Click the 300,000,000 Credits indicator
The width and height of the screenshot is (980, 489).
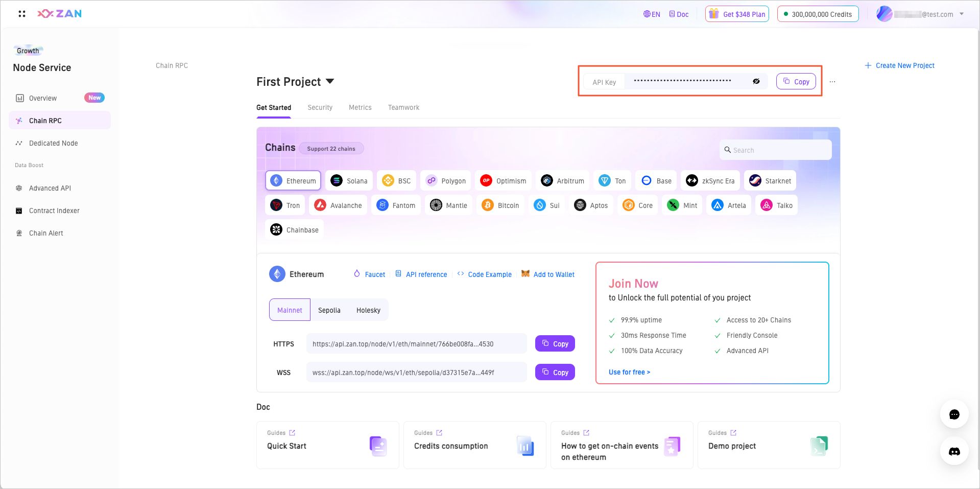pos(818,14)
